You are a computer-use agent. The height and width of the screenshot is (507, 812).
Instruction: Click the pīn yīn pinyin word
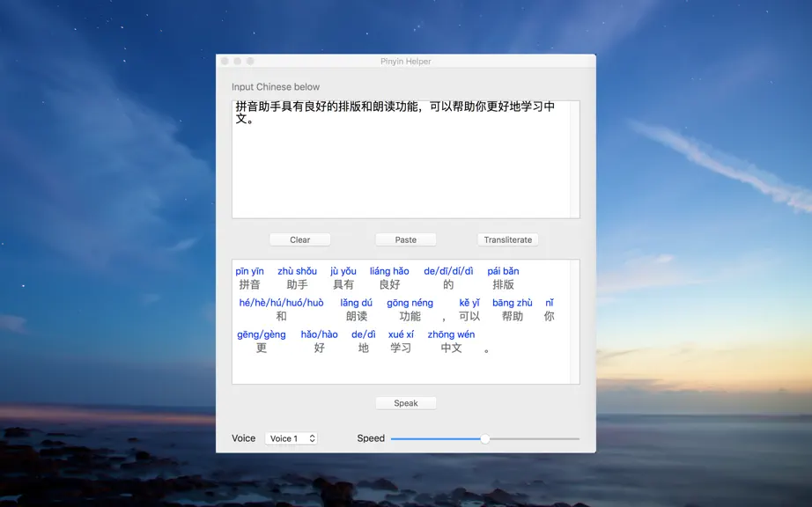click(249, 271)
